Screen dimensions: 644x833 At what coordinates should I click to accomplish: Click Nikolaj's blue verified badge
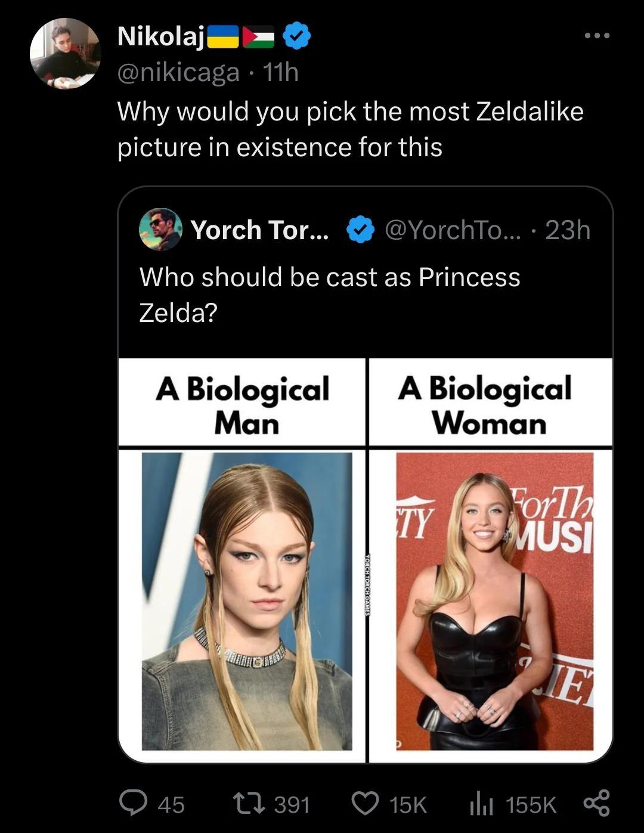point(296,37)
